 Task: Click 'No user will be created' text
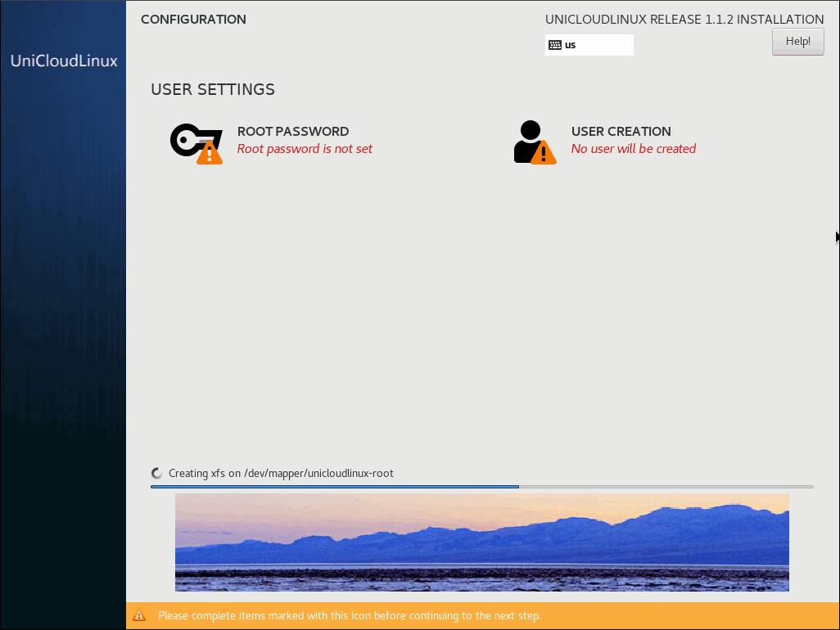pyautogui.click(x=633, y=149)
